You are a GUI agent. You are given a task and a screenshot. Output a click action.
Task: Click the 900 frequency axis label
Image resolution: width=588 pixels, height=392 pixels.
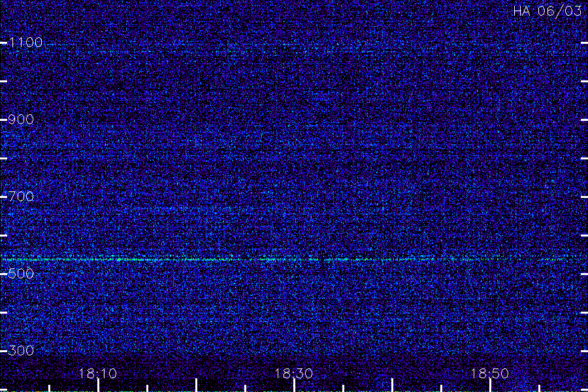point(21,120)
